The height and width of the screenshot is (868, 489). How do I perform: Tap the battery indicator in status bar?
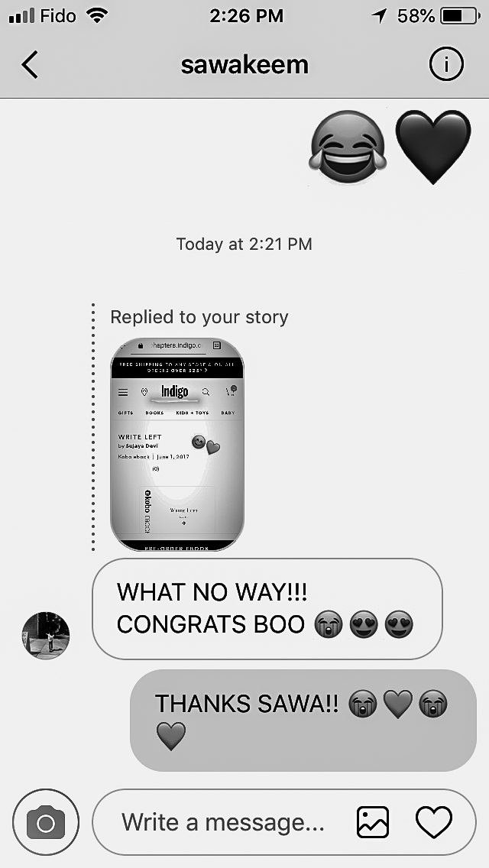[461, 16]
